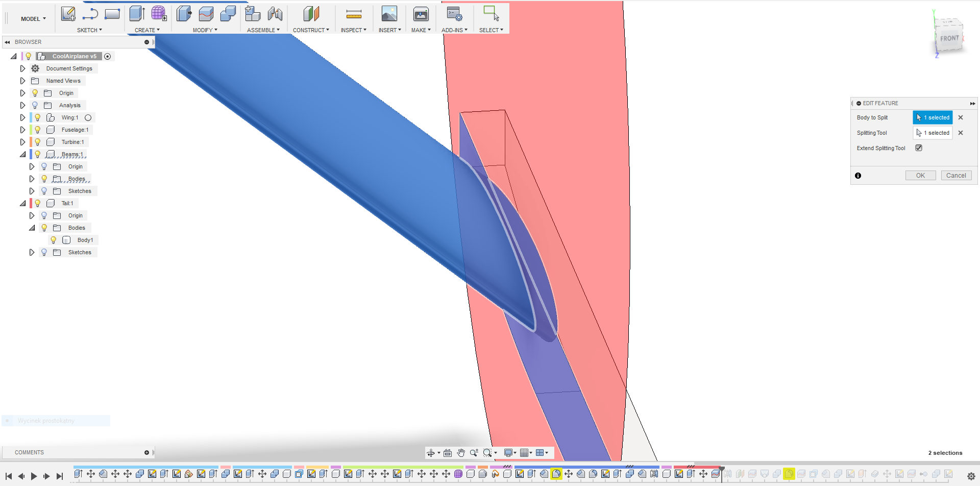Jump to timeline beginning
This screenshot has width=980, height=486.
point(9,476)
